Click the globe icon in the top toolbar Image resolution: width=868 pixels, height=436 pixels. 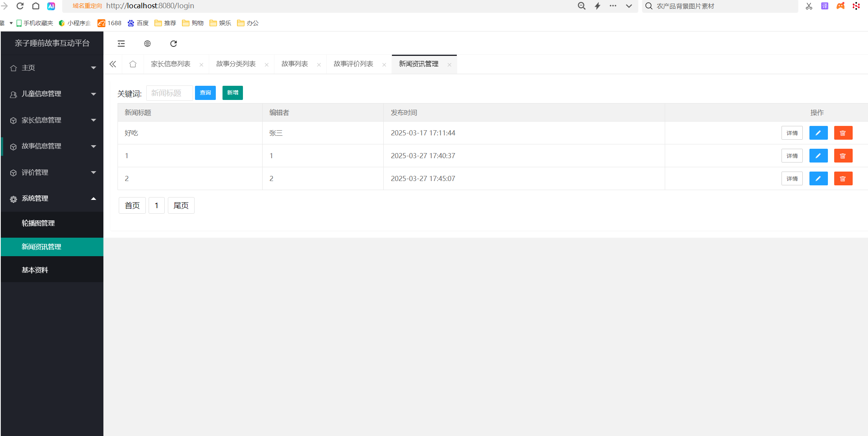tap(147, 44)
